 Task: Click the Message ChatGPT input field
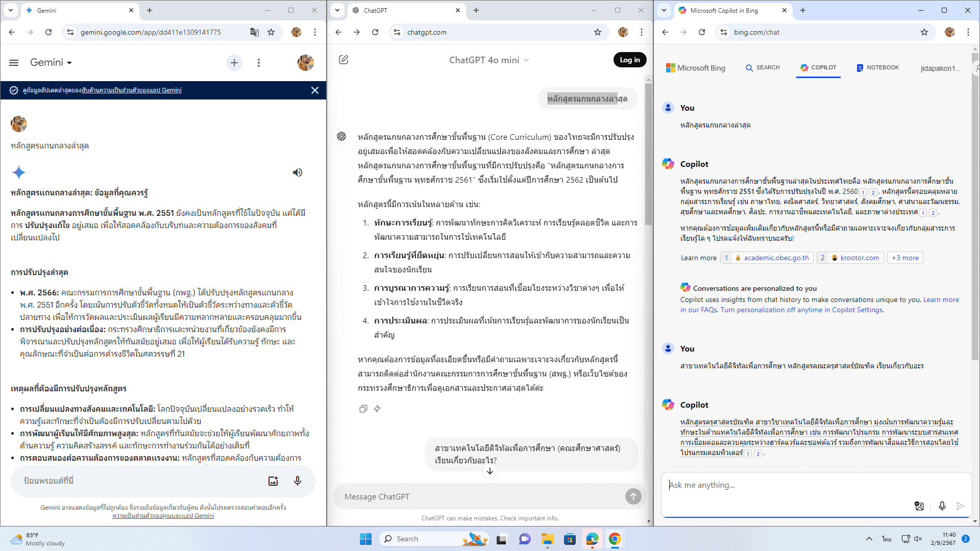(480, 496)
